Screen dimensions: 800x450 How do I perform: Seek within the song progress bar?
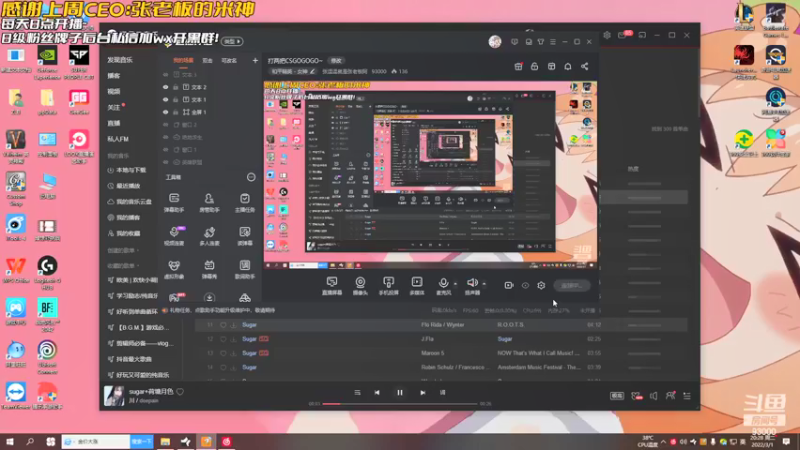(400, 404)
